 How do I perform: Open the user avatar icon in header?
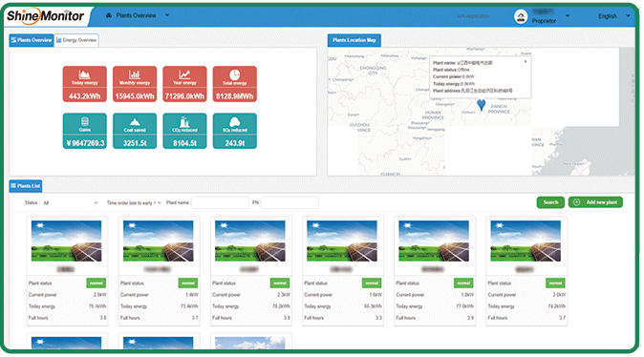521,17
